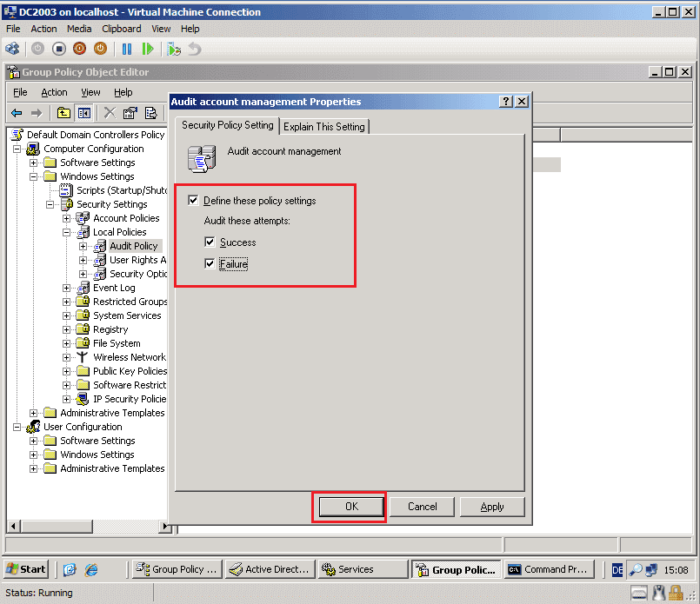700x604 pixels.
Task: Click the Up One Level folder icon
Action: (63, 112)
